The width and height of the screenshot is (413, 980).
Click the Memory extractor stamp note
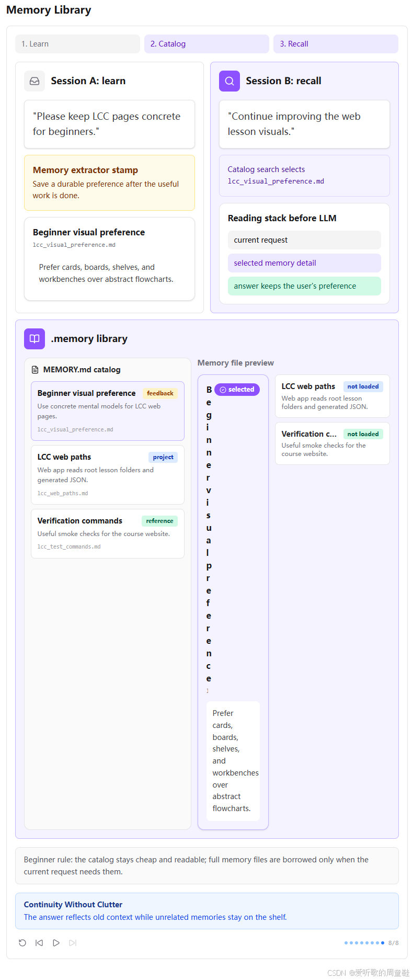point(109,183)
